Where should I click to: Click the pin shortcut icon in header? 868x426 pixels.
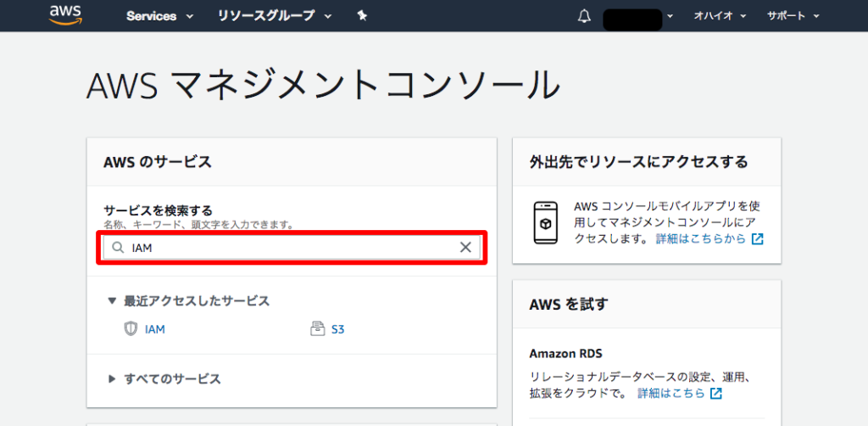pos(362,16)
